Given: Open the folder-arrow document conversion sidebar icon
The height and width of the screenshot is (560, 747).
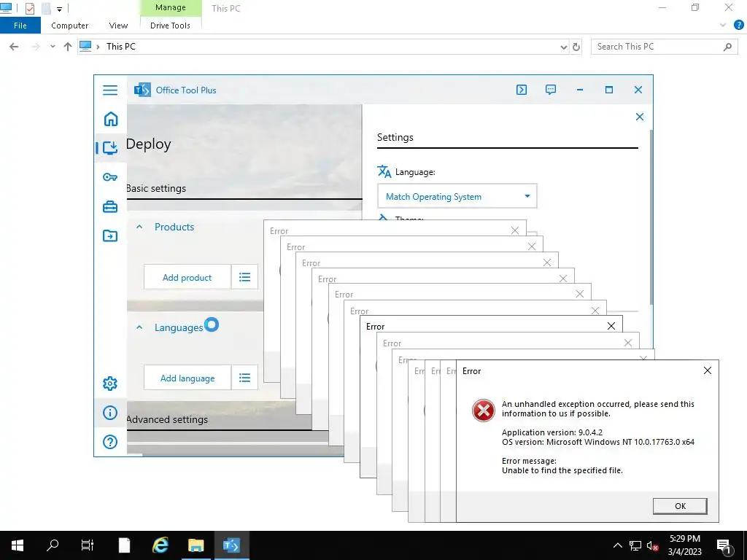Looking at the screenshot, I should click(110, 236).
